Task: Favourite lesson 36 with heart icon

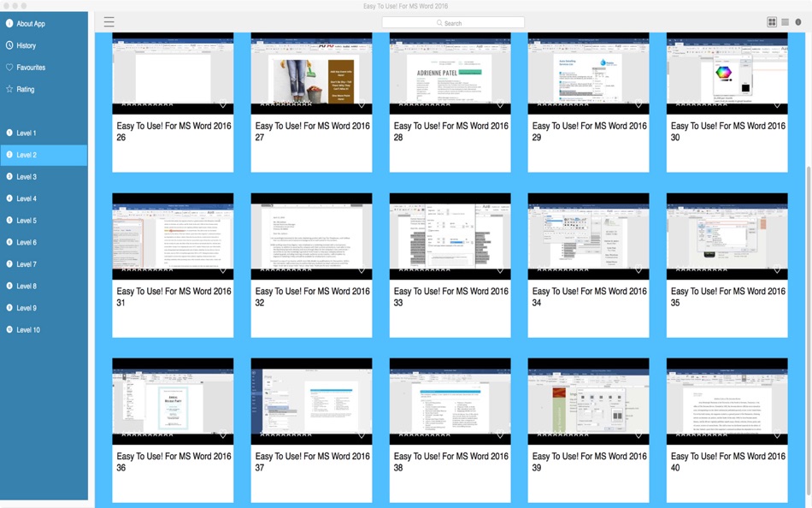Action: click(x=223, y=434)
